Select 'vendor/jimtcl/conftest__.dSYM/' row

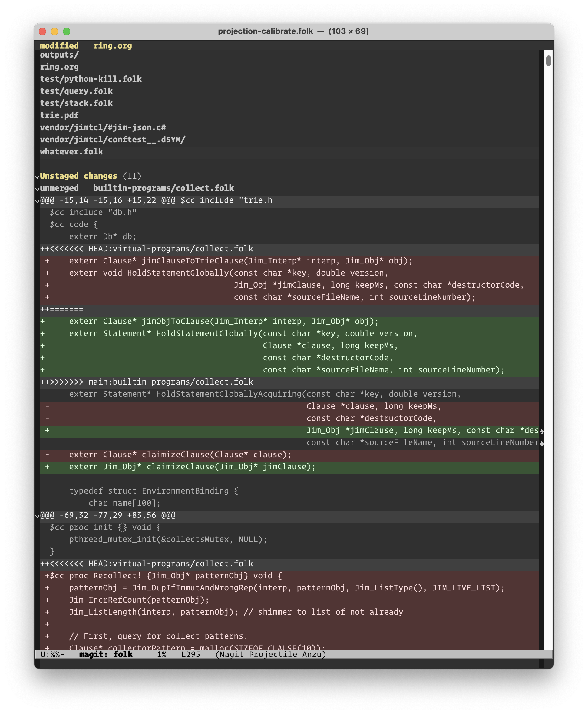(x=113, y=140)
